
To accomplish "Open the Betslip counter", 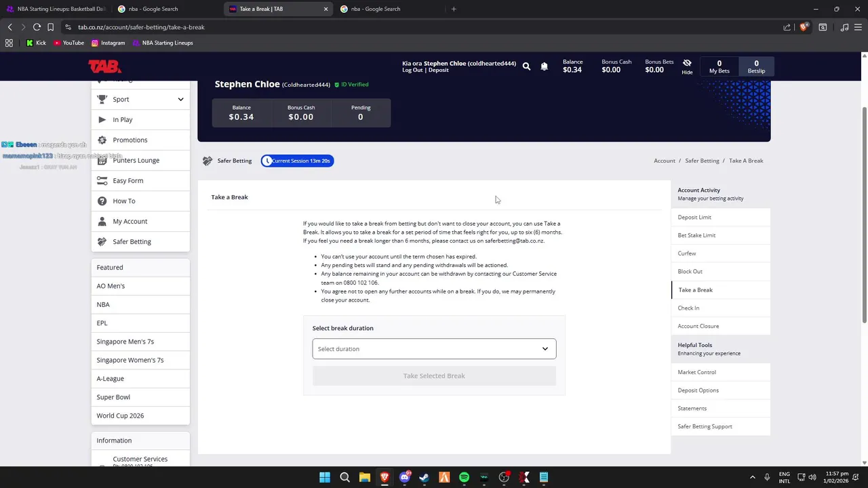I will click(756, 66).
